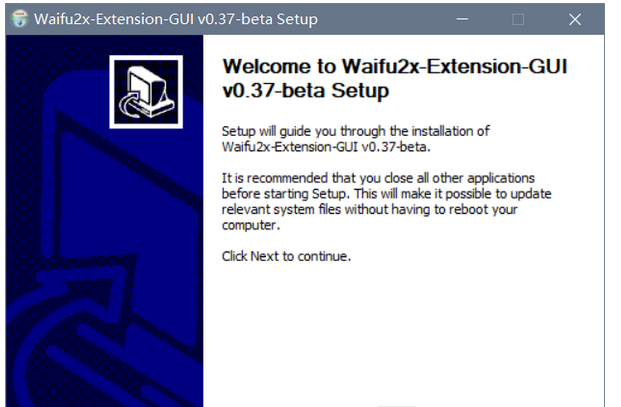Viewport: 621px width, 407px height.
Task: Click the setup shield icon in title bar
Action: (x=17, y=19)
